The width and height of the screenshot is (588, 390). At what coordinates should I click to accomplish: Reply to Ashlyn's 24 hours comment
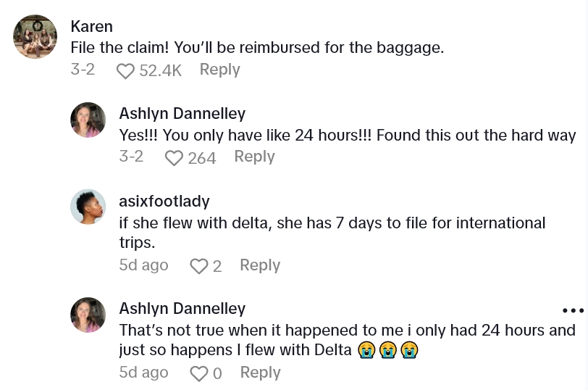pyautogui.click(x=254, y=157)
